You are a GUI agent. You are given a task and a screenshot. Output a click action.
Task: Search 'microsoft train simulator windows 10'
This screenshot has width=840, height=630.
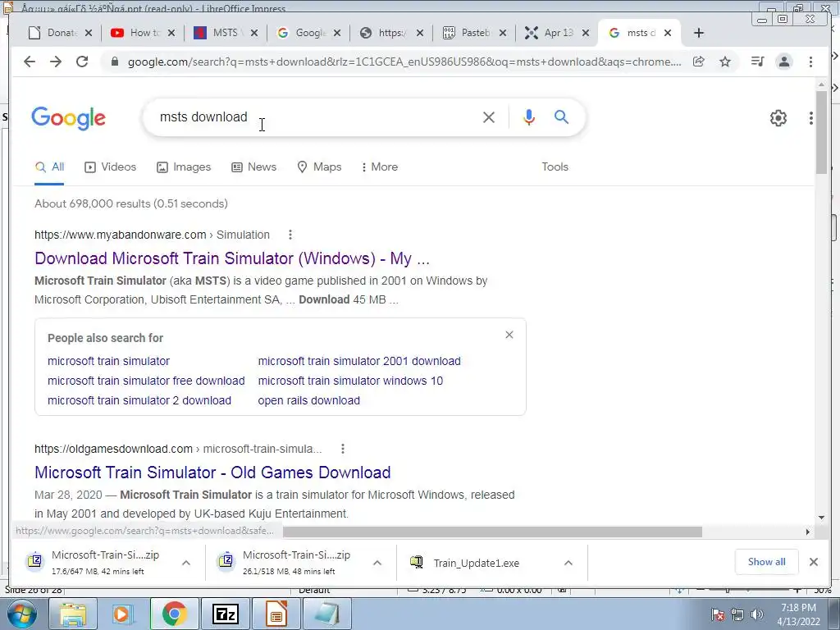pos(350,381)
